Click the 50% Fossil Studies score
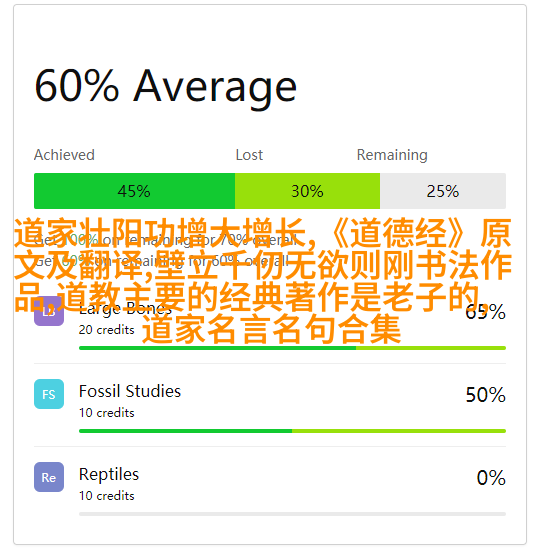 tap(485, 395)
